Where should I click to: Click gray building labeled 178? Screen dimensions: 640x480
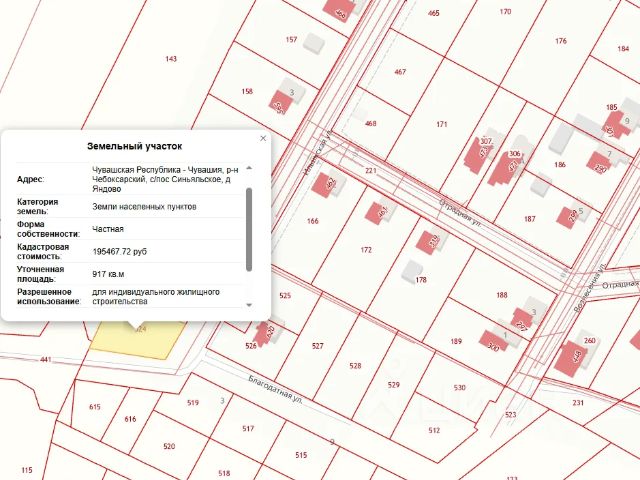tap(412, 271)
